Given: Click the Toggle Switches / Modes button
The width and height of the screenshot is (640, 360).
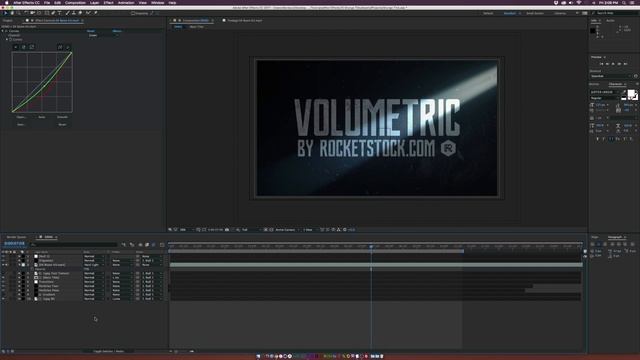Looking at the screenshot, I should point(109,351).
